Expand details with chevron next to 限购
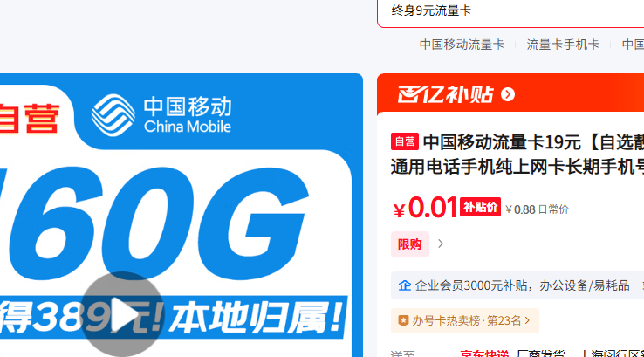This screenshot has height=357, width=644. [x=441, y=244]
